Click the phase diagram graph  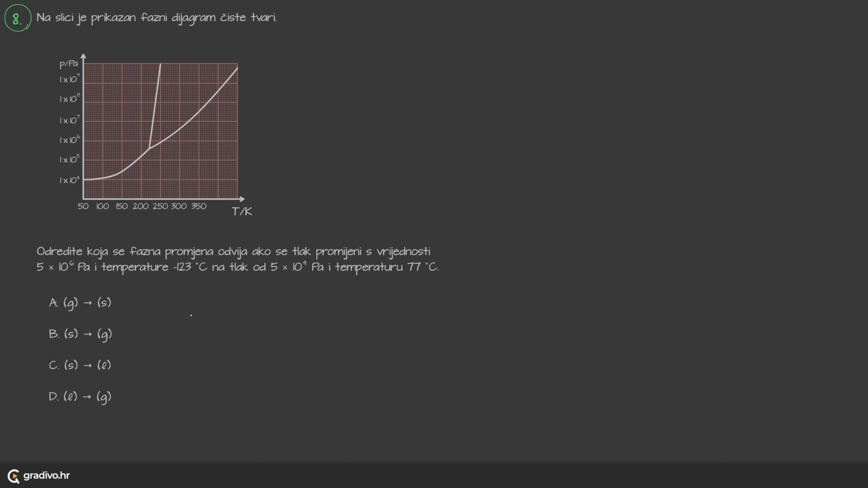coord(160,131)
